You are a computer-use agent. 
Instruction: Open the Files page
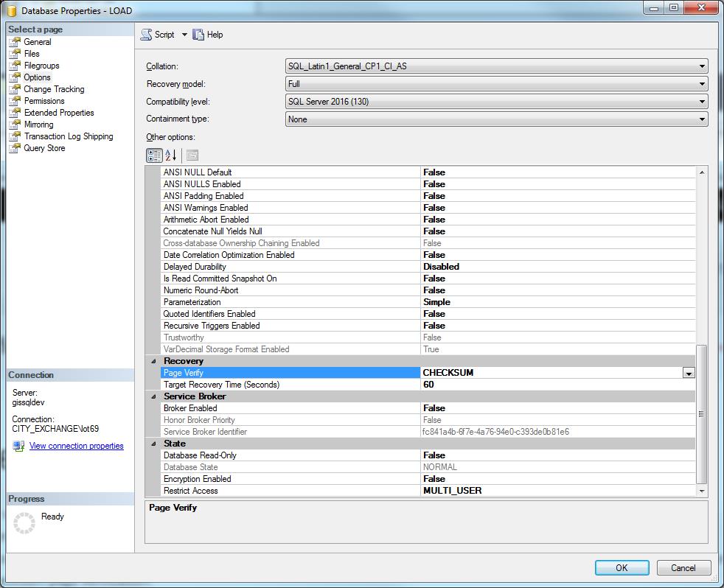(32, 54)
